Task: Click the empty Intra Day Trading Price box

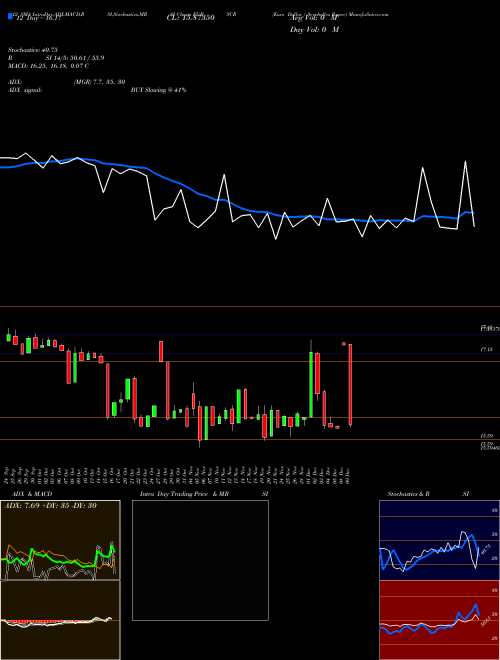Action: 200,560
